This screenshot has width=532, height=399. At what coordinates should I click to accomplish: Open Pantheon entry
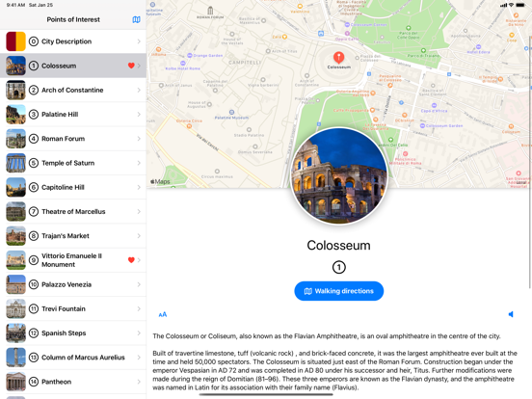coord(73,382)
